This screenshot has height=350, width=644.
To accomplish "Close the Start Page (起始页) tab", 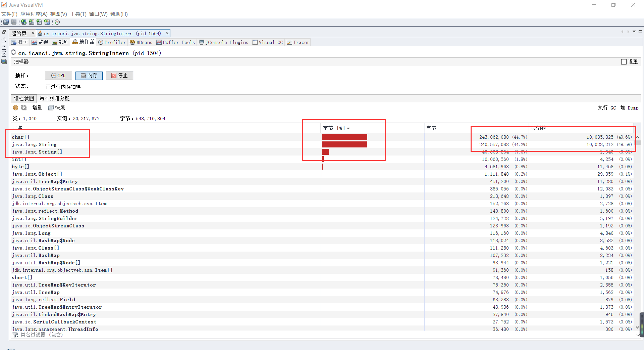I will [x=33, y=33].
